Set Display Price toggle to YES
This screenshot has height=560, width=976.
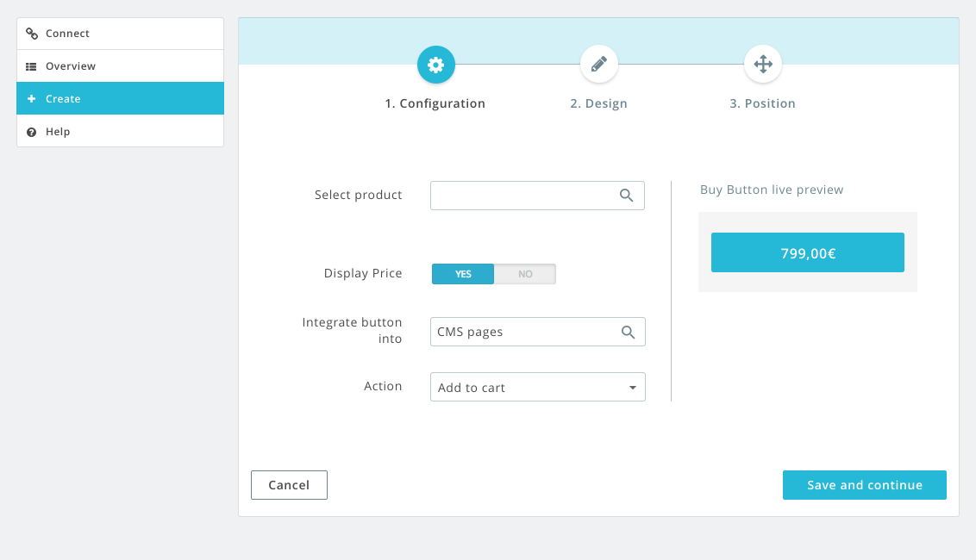(x=463, y=274)
